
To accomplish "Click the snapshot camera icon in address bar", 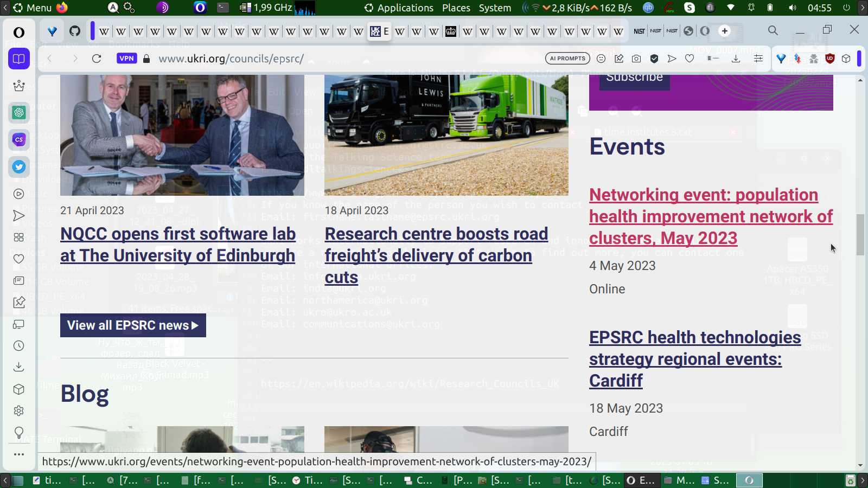I will coord(636,59).
